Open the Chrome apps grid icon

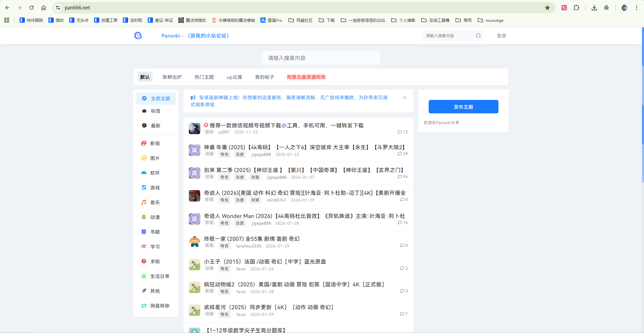coord(7,20)
